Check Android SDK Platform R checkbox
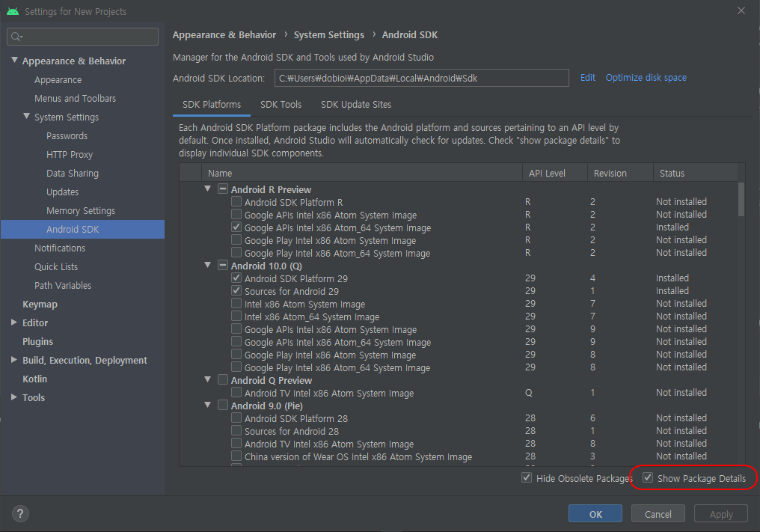This screenshot has height=532, width=760. tap(236, 201)
